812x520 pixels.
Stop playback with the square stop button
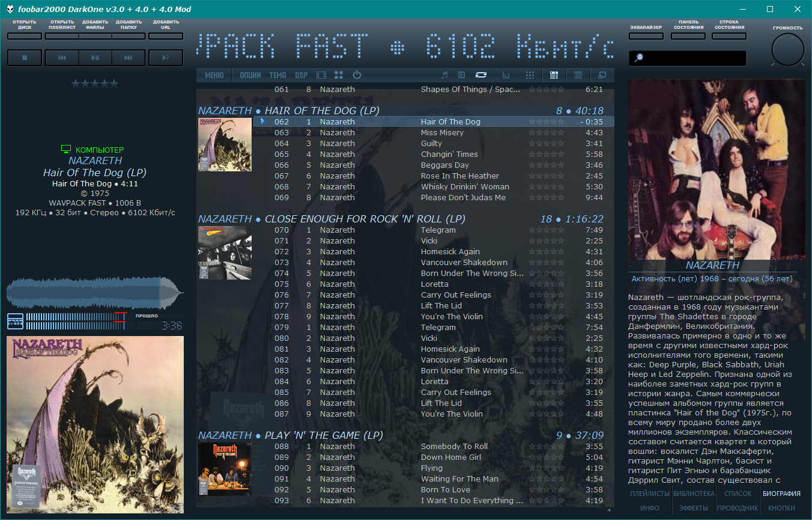click(25, 58)
